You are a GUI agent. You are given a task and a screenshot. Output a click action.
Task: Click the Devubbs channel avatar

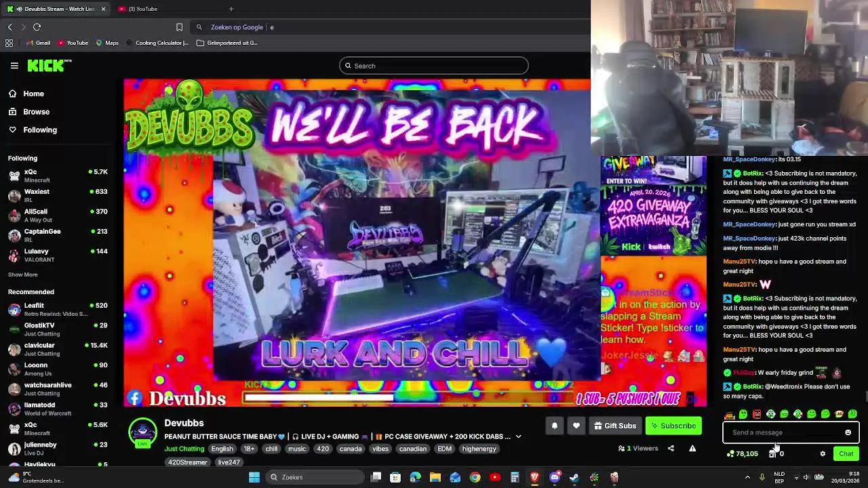click(x=142, y=433)
